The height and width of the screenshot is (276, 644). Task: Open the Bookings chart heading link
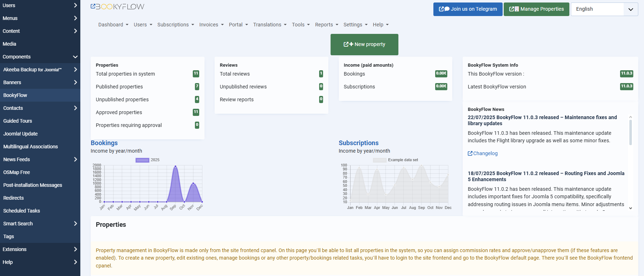pos(104,143)
